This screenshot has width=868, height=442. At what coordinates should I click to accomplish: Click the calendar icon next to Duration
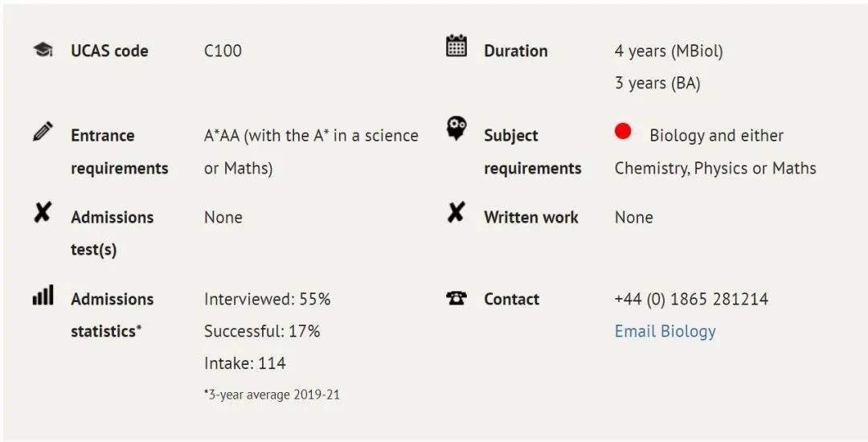click(x=457, y=46)
